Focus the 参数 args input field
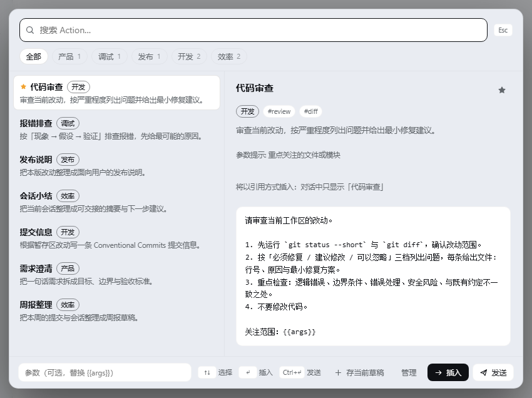Viewport: 532px width, 398px height. pyautogui.click(x=105, y=372)
